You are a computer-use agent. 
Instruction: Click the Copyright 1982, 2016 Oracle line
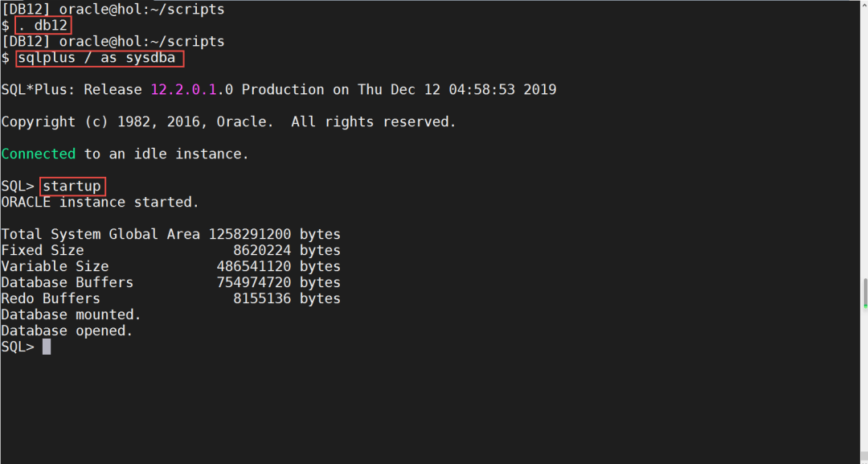click(228, 122)
